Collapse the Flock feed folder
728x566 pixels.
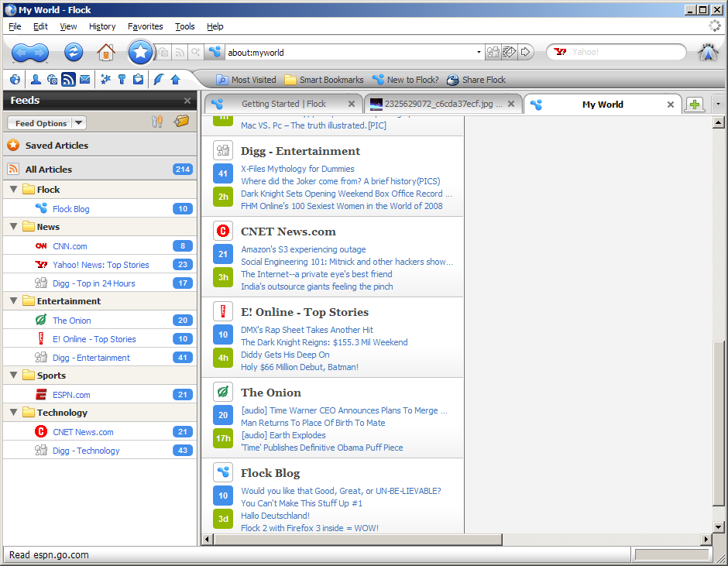tap(13, 190)
